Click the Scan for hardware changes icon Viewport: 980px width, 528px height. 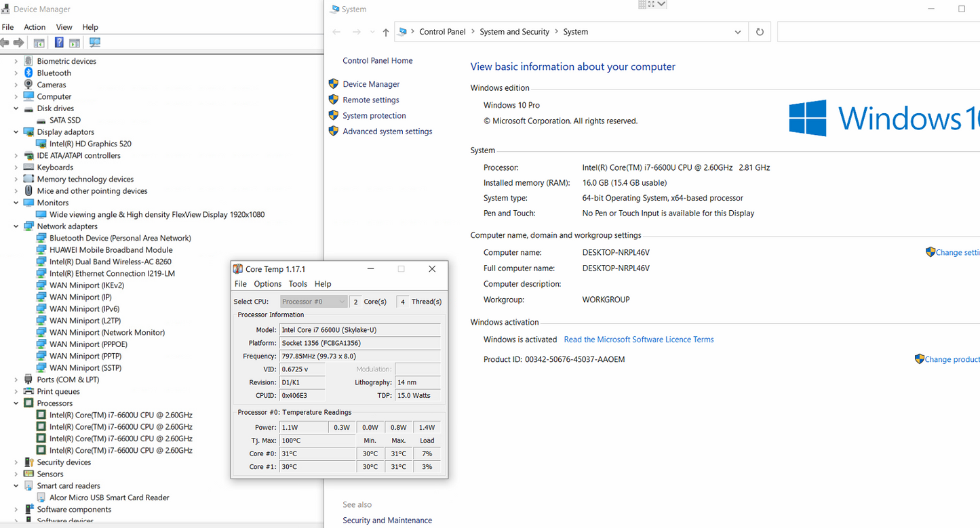(x=95, y=43)
